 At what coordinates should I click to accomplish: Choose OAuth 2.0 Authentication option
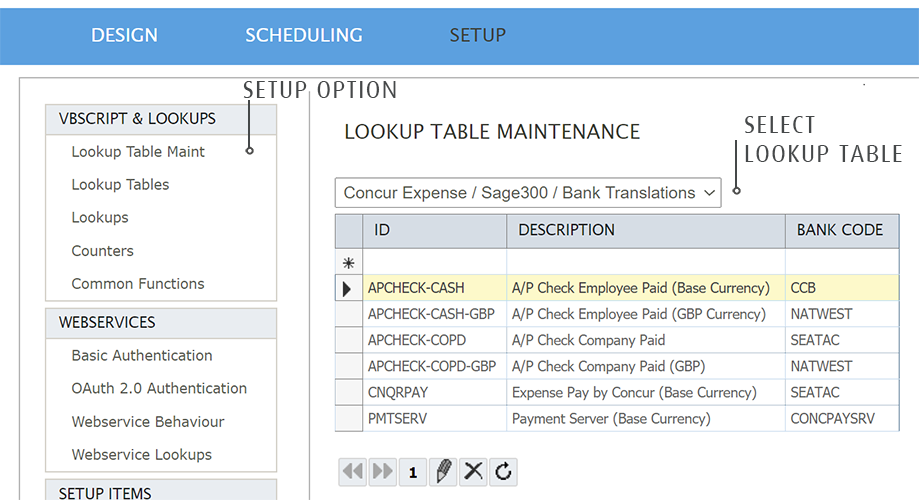(159, 389)
